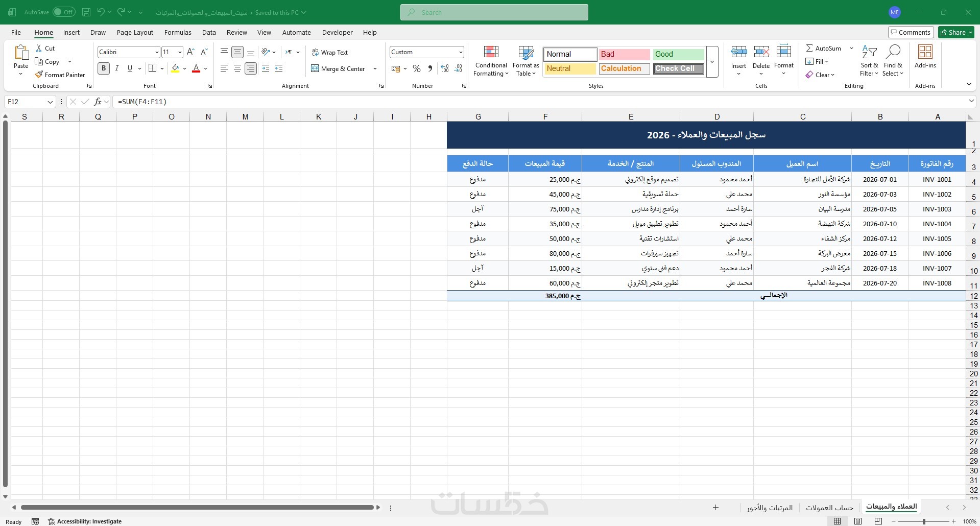This screenshot has width=980, height=526.
Task: Open the Add-ins icon
Action: [925, 52]
